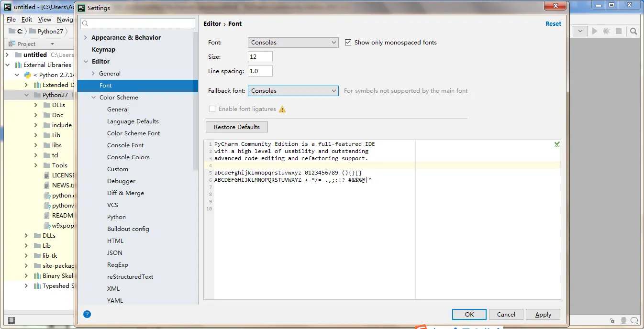Image resolution: width=644 pixels, height=329 pixels.
Task: Select Color Scheme Font entry
Action: click(133, 133)
